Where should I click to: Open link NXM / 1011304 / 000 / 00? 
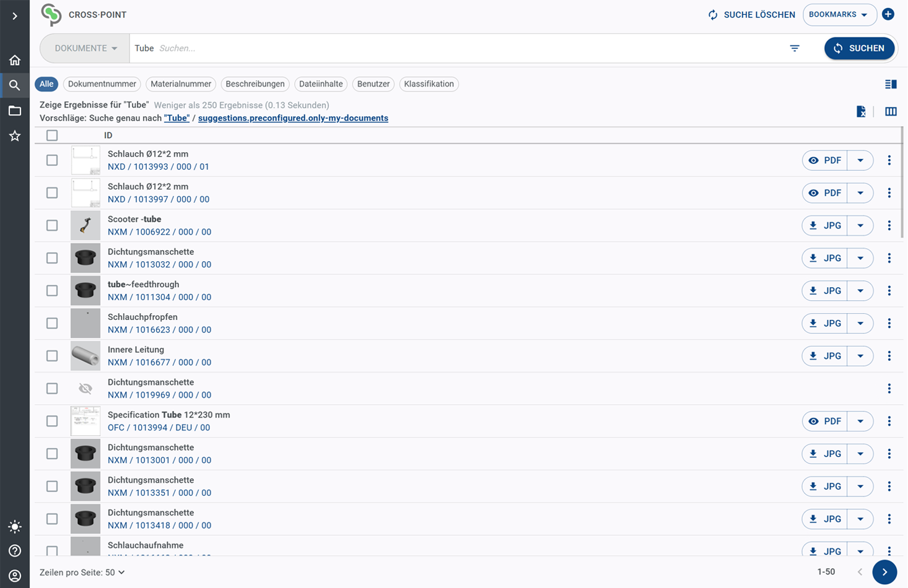tap(159, 297)
